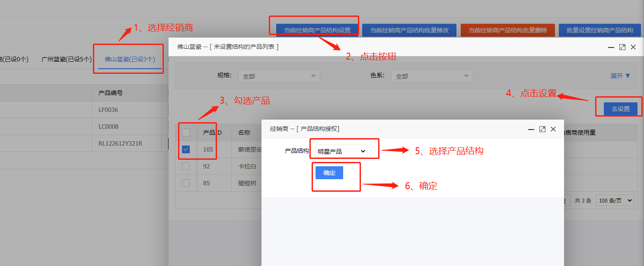
Task: Change the 100 条/页 page size selector
Action: [x=614, y=201]
